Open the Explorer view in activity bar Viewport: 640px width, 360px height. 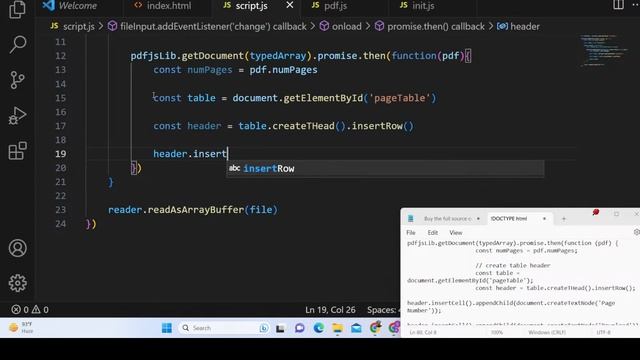click(x=17, y=9)
